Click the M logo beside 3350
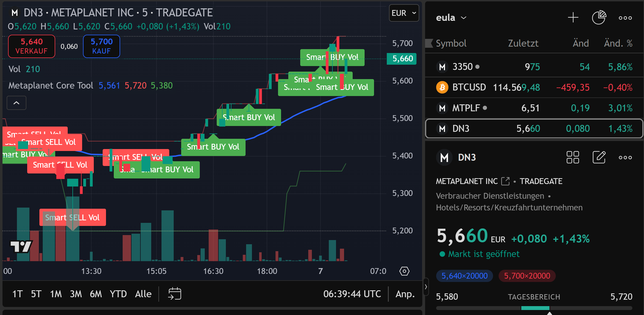 click(x=442, y=67)
